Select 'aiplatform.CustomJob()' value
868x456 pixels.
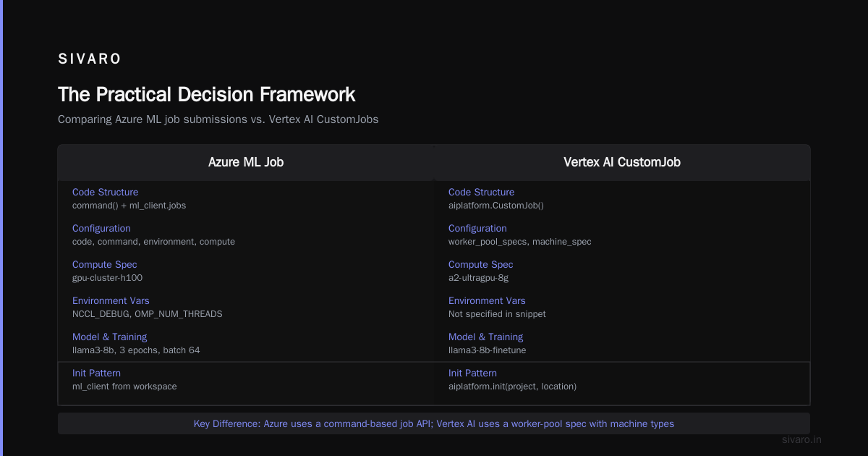(x=496, y=206)
